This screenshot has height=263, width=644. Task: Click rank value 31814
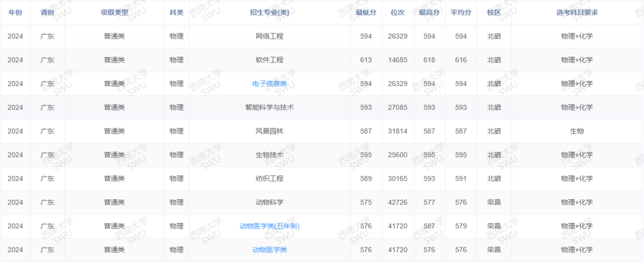pyautogui.click(x=398, y=131)
